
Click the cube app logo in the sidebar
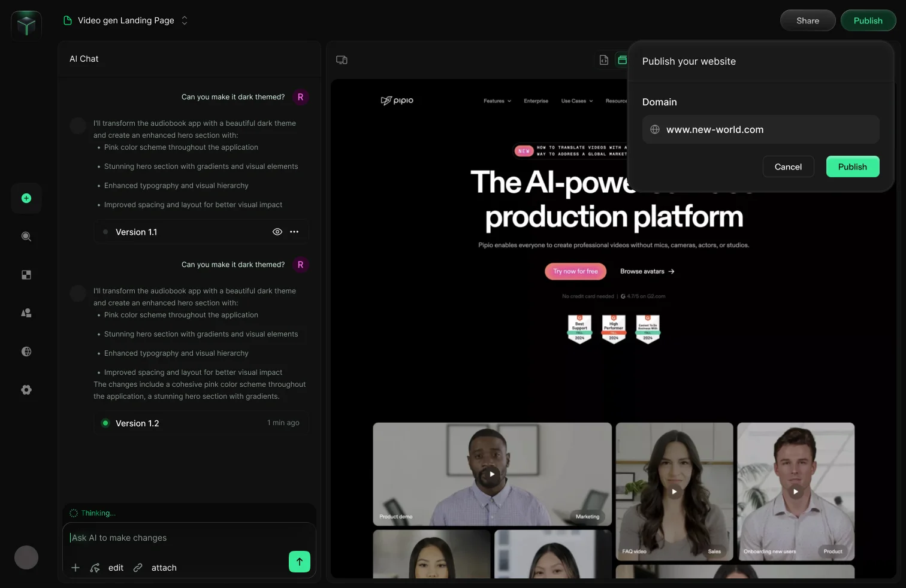tap(26, 25)
